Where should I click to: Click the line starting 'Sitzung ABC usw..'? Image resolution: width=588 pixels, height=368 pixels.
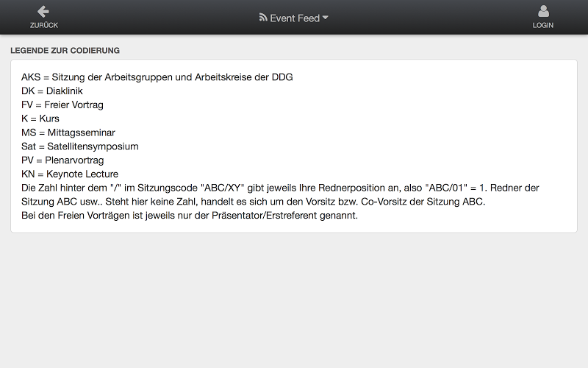click(x=253, y=202)
